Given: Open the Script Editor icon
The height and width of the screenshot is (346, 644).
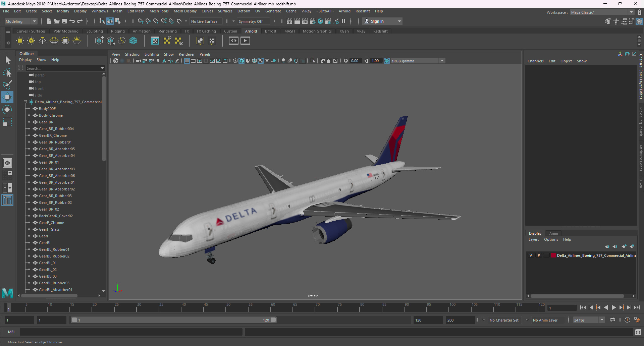Looking at the screenshot, I should tap(638, 332).
